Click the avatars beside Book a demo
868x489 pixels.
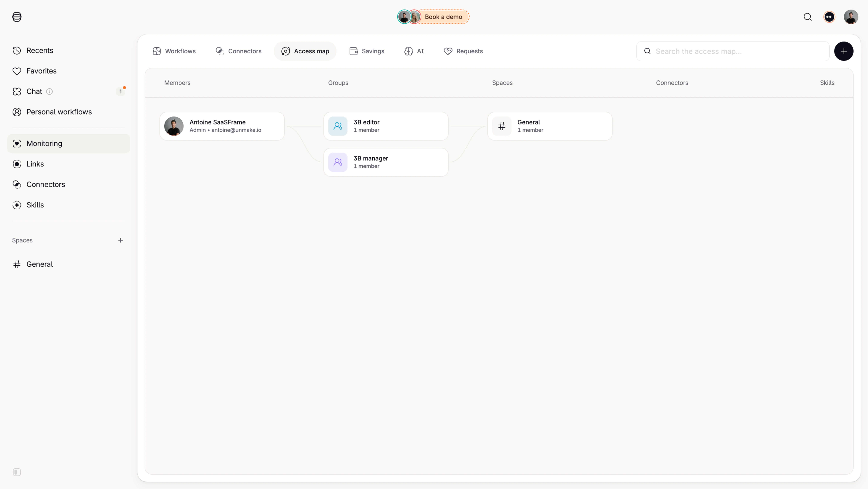pyautogui.click(x=409, y=17)
